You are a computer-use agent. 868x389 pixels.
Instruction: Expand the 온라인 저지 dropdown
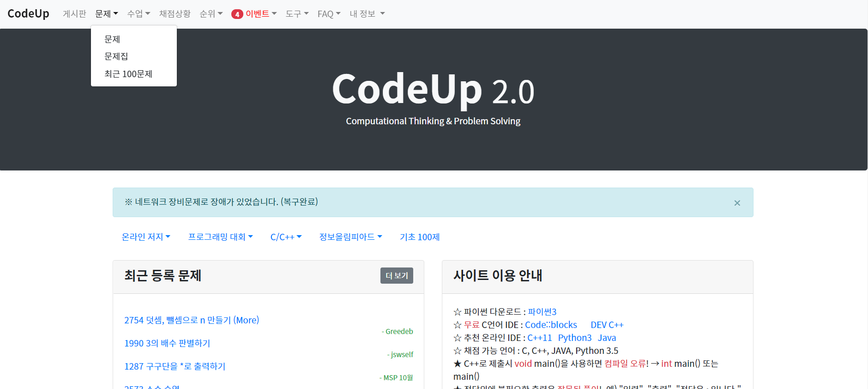click(146, 237)
